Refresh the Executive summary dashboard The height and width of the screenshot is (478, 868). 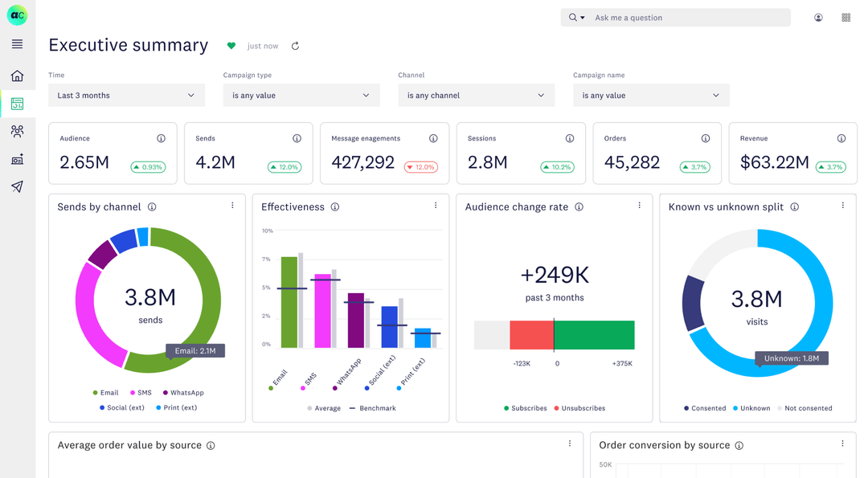click(x=295, y=46)
